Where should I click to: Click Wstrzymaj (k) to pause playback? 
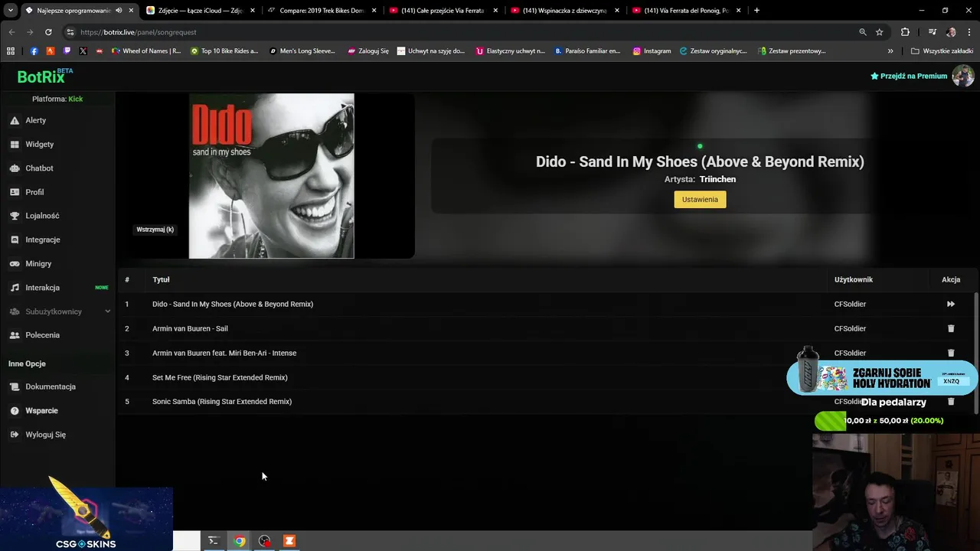(x=155, y=230)
